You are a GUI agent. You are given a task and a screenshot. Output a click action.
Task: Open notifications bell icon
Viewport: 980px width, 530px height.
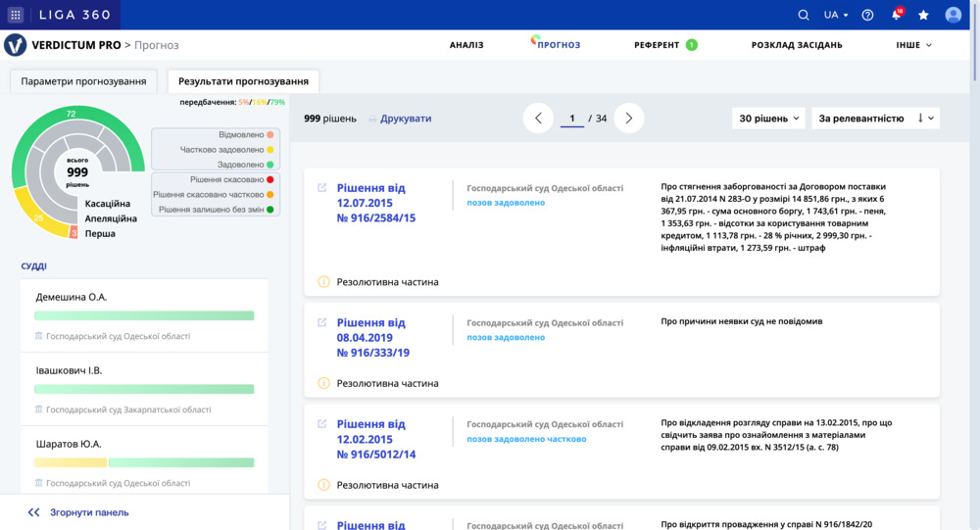point(896,15)
